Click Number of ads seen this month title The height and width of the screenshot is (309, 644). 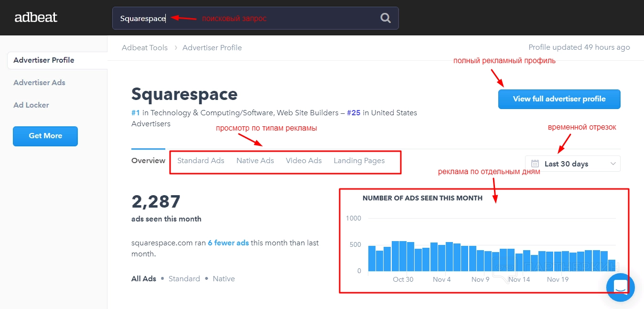click(x=422, y=198)
